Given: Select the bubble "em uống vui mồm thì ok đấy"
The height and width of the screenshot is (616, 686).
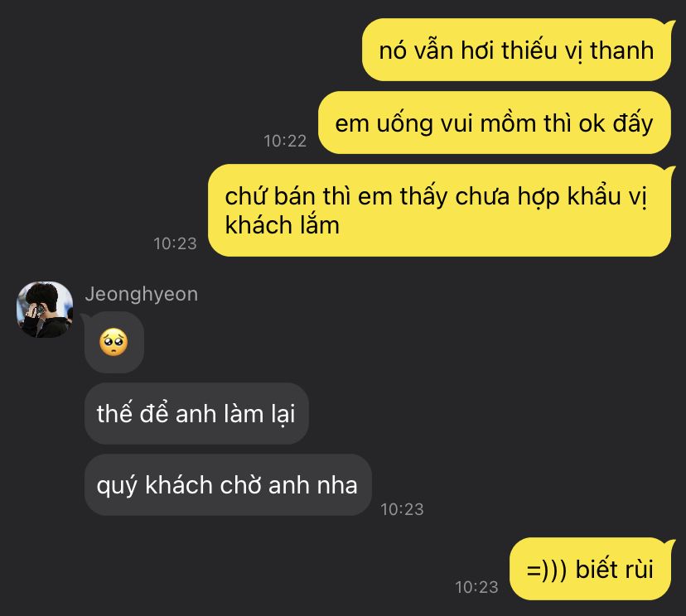Looking at the screenshot, I should point(495,123).
